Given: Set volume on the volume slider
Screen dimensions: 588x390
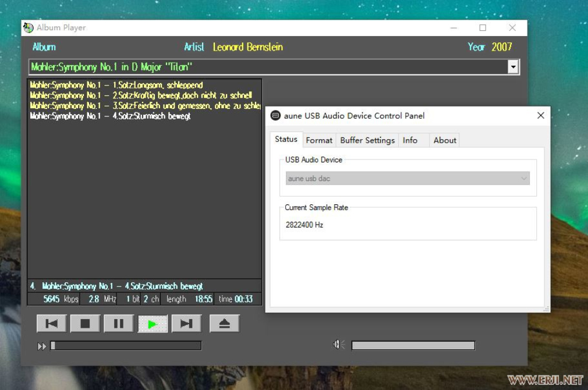Looking at the screenshot, I should (413, 345).
